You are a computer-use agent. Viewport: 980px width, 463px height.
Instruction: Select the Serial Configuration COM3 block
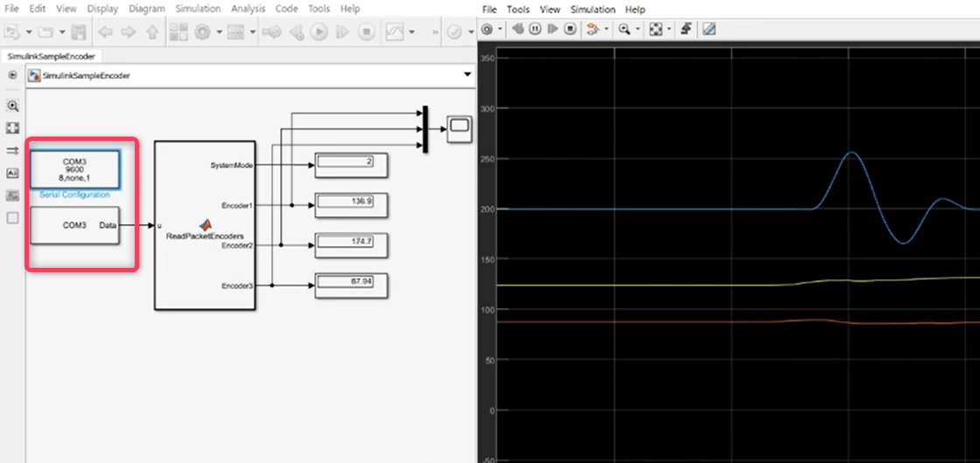74,168
